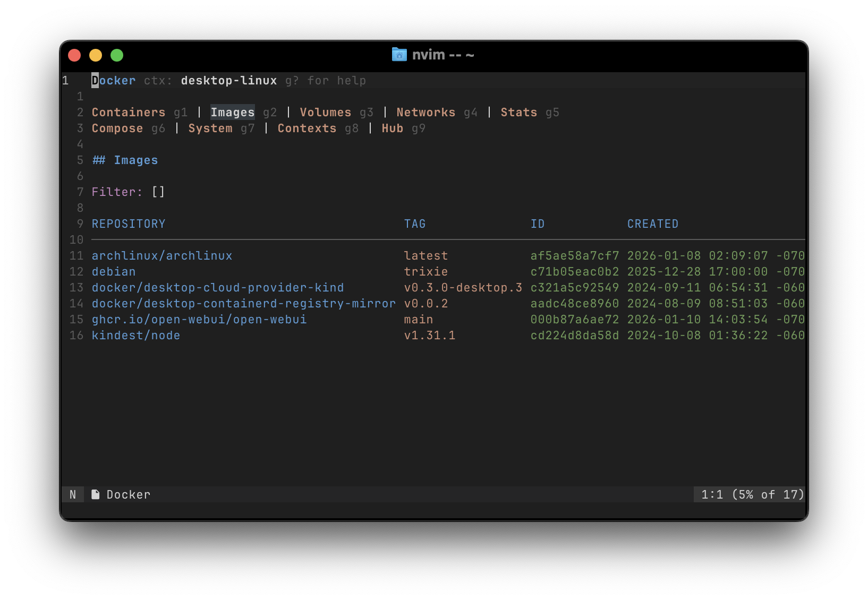Open the Hub tab
868x600 pixels.
point(393,128)
